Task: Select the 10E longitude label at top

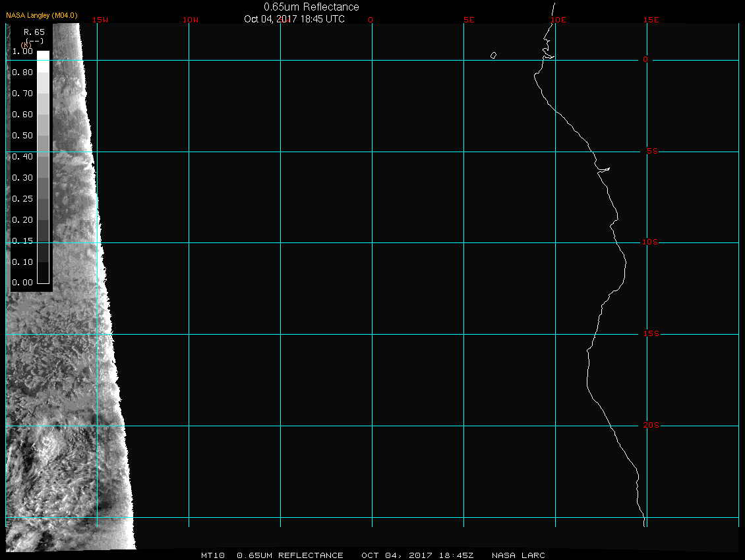Action: tap(558, 20)
